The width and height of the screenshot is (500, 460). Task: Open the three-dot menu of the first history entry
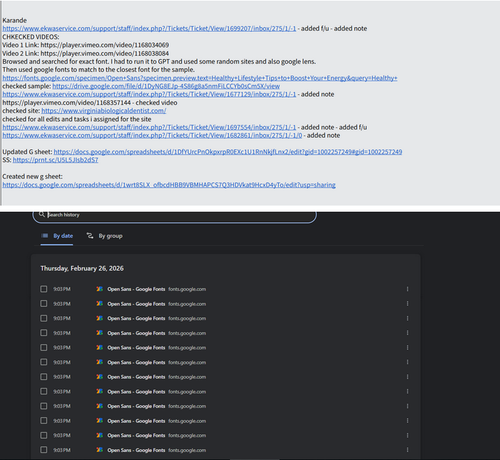[407, 289]
